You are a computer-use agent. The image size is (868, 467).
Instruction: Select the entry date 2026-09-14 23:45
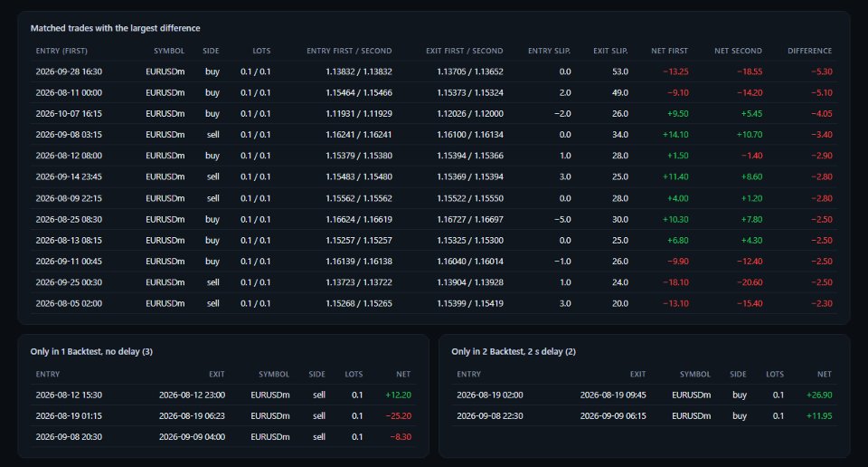coord(69,176)
